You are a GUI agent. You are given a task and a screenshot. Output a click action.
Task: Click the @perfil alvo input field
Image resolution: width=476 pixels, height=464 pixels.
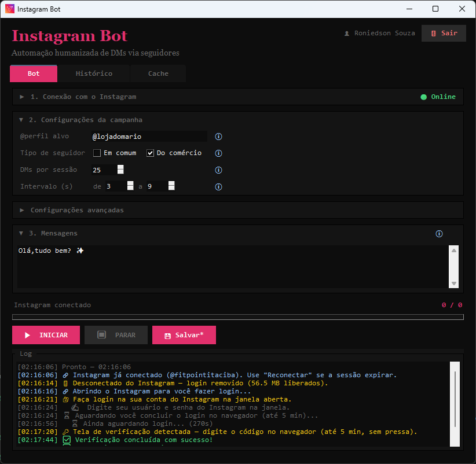point(149,137)
